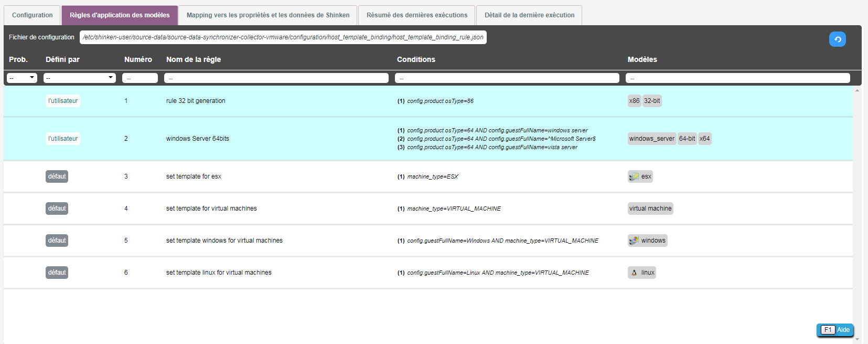Open Mapping vers les propriétés tab

tap(267, 15)
